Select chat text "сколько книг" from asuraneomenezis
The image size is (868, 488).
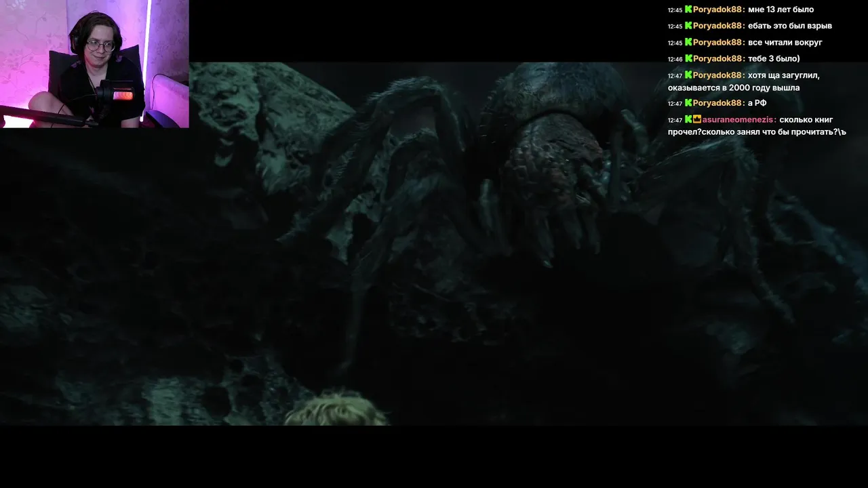806,119
